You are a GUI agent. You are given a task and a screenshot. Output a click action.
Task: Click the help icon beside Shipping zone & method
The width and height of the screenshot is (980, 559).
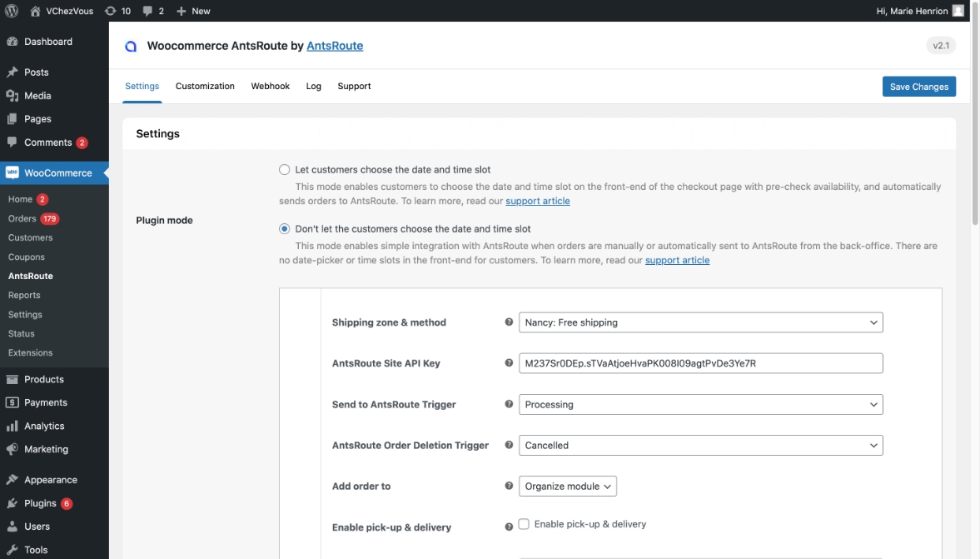pyautogui.click(x=509, y=322)
